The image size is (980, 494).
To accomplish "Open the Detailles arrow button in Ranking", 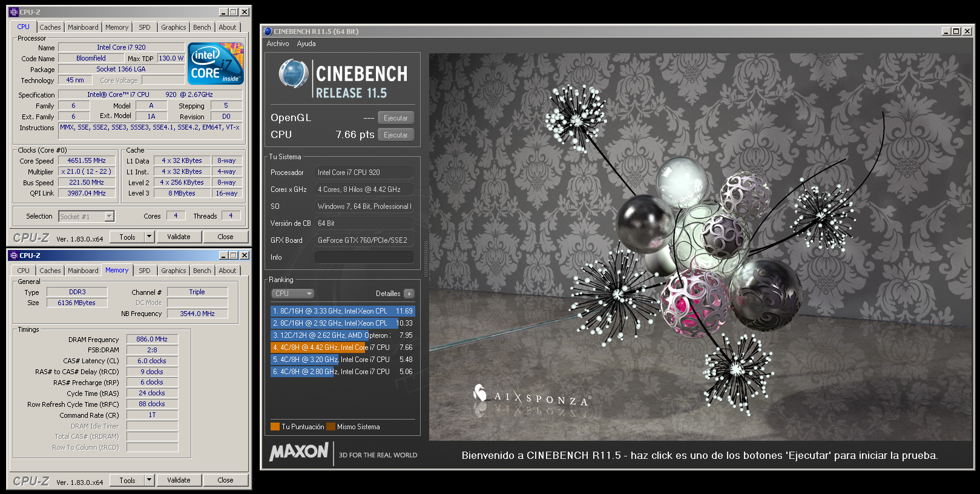I will [409, 294].
